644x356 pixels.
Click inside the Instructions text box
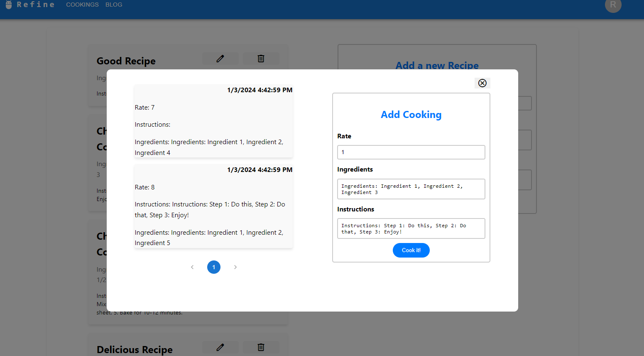pyautogui.click(x=411, y=228)
